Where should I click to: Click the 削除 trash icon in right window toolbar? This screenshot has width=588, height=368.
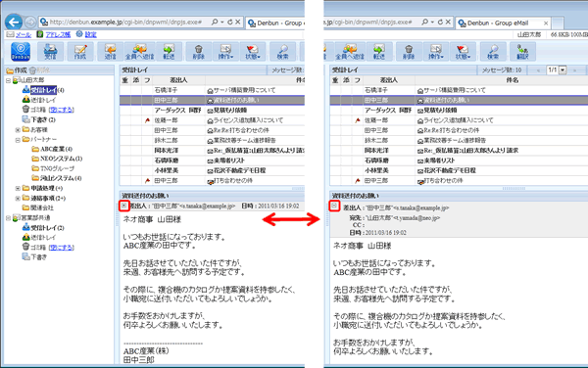tap(409, 51)
